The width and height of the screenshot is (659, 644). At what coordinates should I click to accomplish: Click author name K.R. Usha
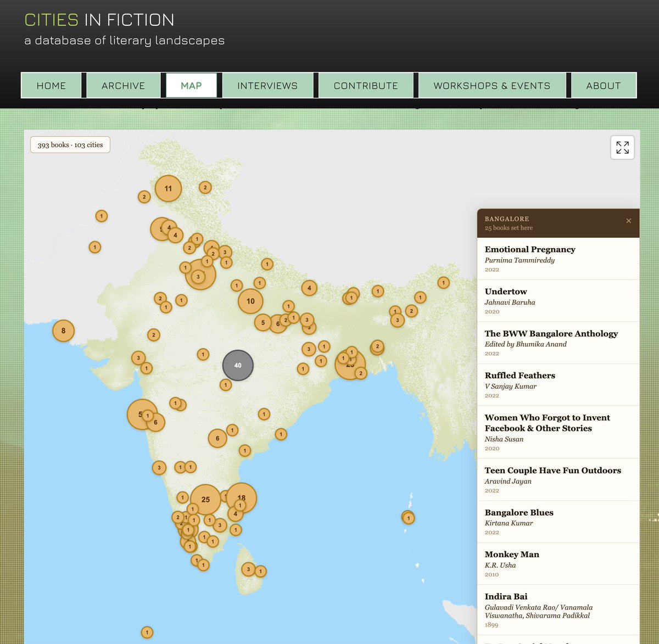click(x=500, y=565)
